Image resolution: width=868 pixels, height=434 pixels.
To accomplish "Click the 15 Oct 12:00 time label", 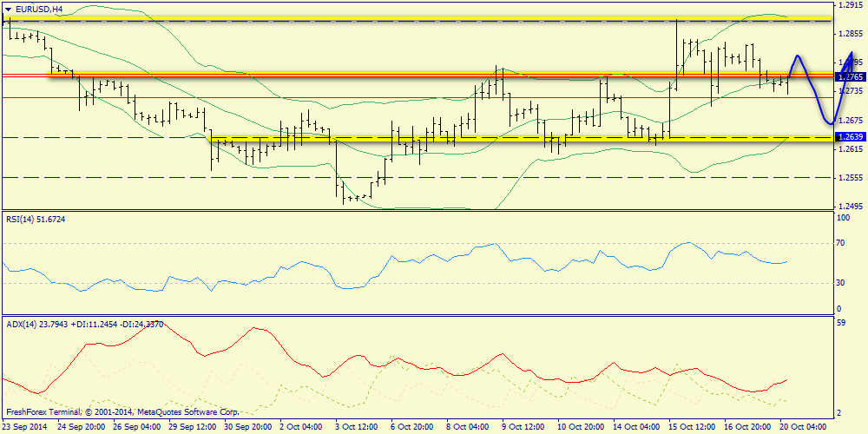I will click(x=692, y=427).
